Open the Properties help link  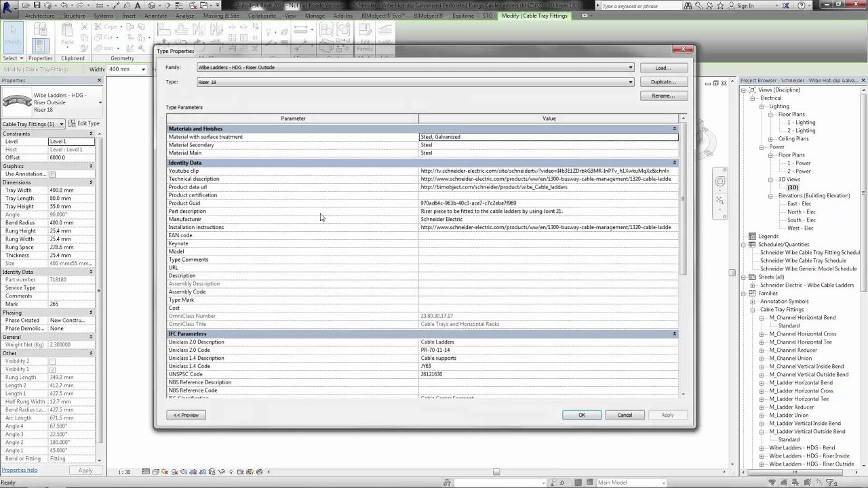19,470
